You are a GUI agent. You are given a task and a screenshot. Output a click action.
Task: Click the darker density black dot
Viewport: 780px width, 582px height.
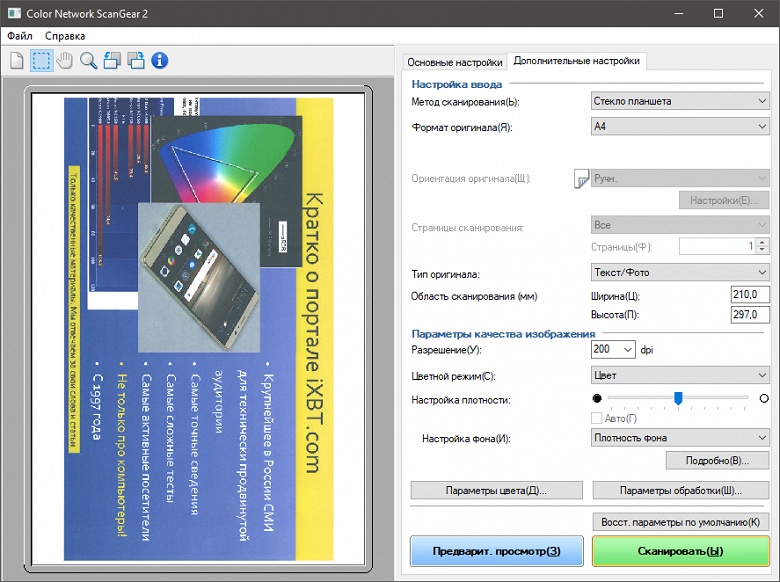point(597,398)
